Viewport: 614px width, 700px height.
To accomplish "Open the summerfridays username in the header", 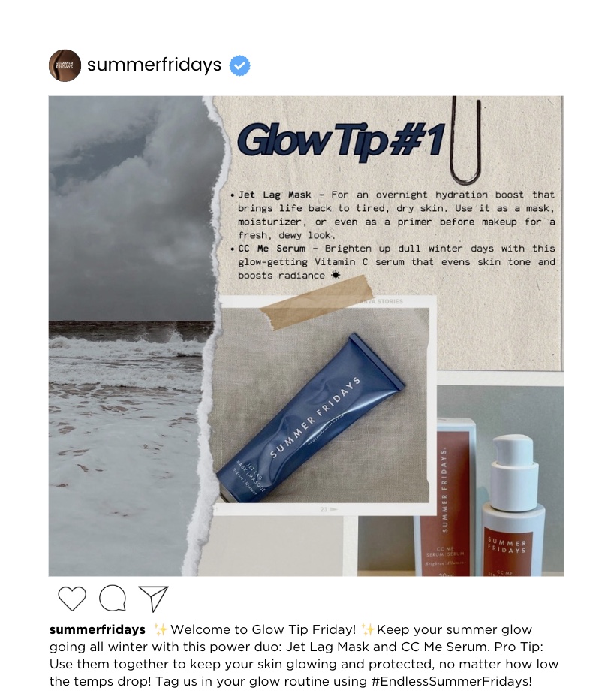I will (x=154, y=65).
